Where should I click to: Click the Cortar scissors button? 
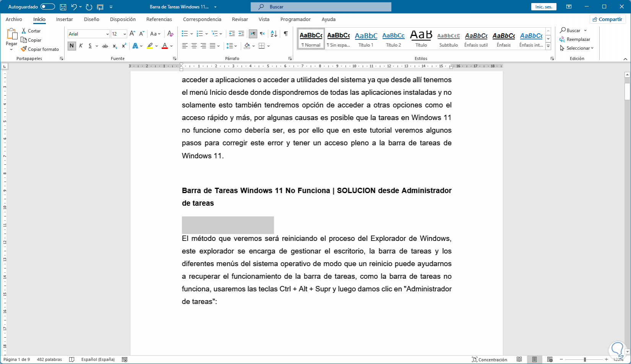coord(31,31)
